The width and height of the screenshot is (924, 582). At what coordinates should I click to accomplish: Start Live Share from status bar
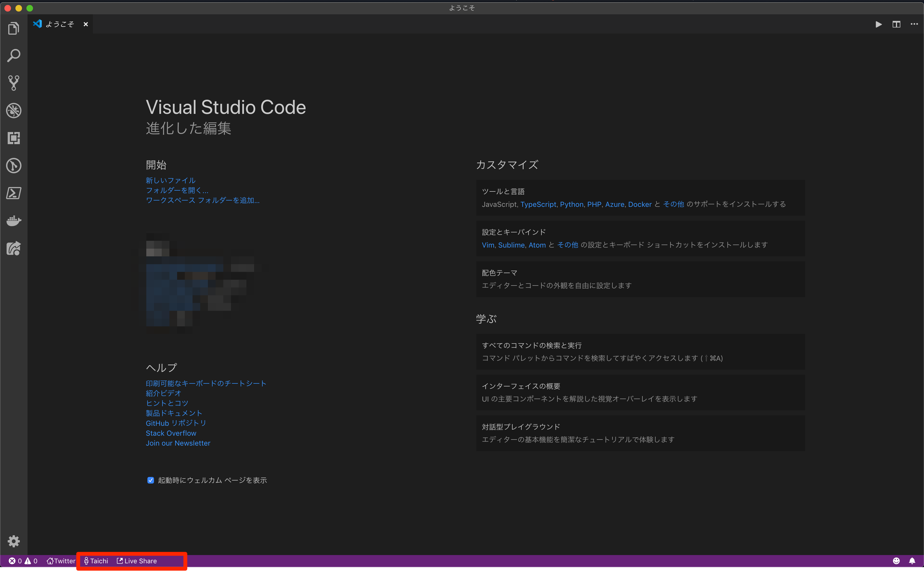point(137,561)
